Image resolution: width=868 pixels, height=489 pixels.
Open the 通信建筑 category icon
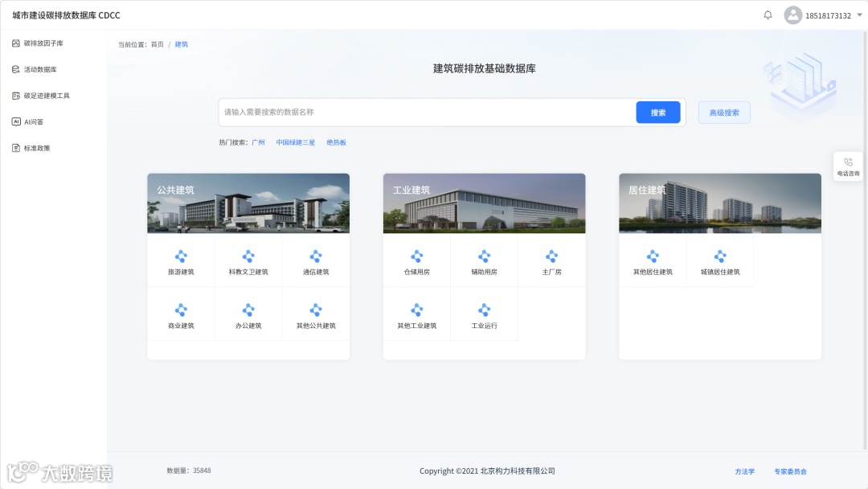316,257
